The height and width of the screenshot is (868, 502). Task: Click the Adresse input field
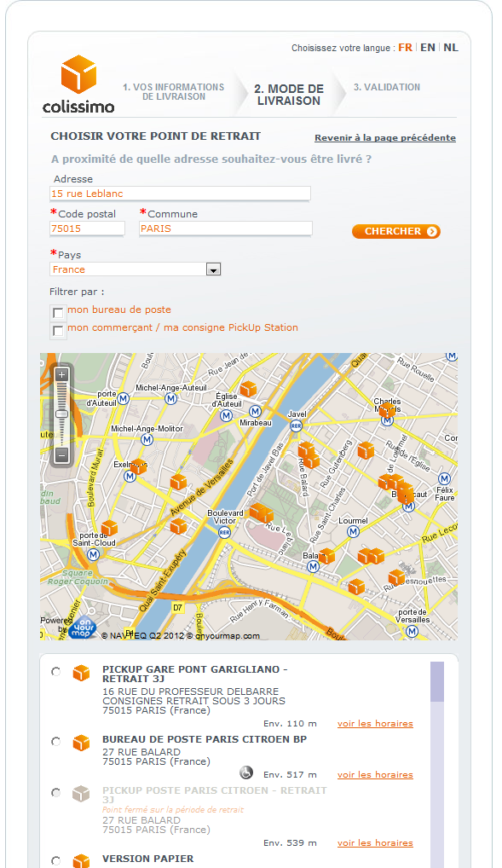[x=180, y=194]
